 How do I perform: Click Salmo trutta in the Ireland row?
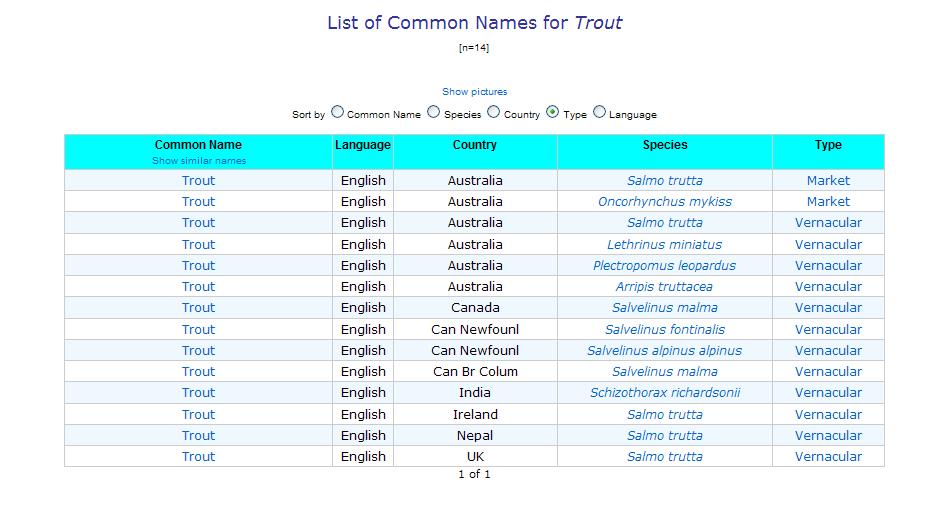(x=664, y=415)
